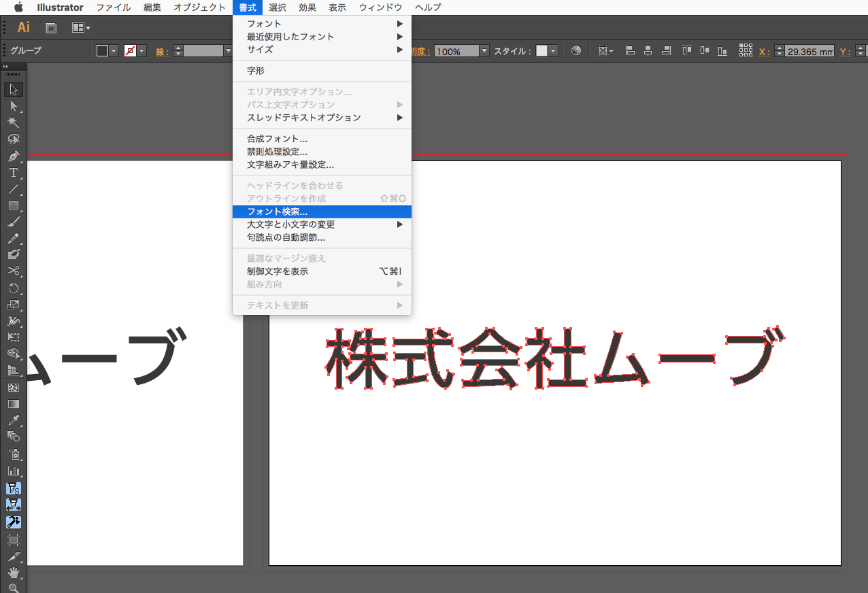The image size is (868, 593).
Task: Open the style swatch dropdown
Action: coord(553,51)
